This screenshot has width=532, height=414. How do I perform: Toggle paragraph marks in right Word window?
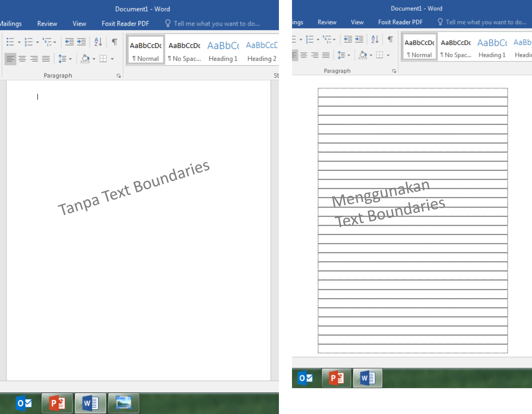[390, 39]
